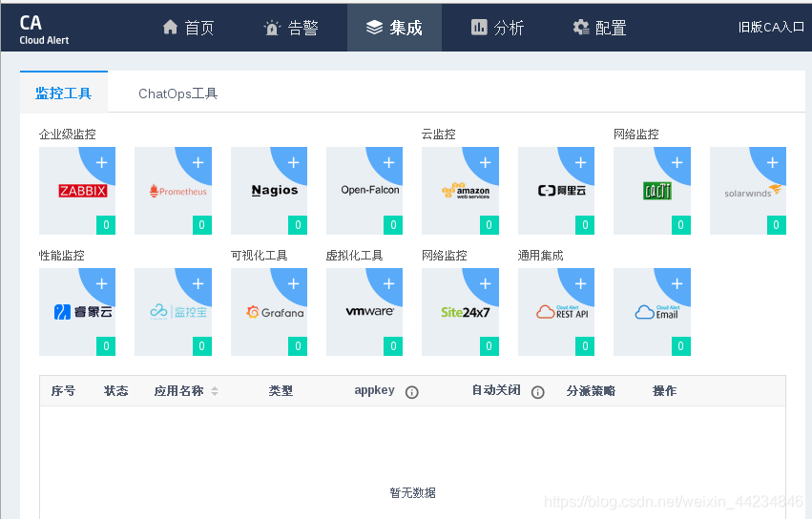The width and height of the screenshot is (812, 519).
Task: Switch to the ChatOps工具 tab
Action: 177,93
